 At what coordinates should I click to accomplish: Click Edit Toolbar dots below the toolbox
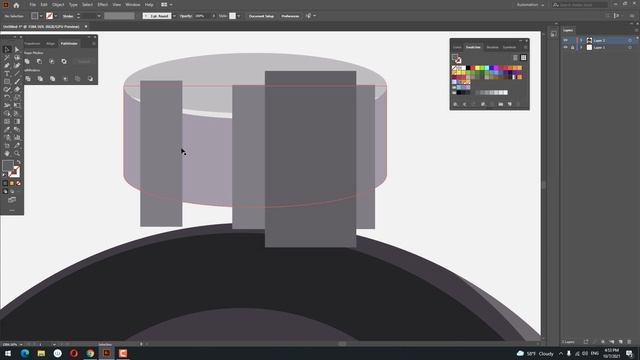point(12,210)
